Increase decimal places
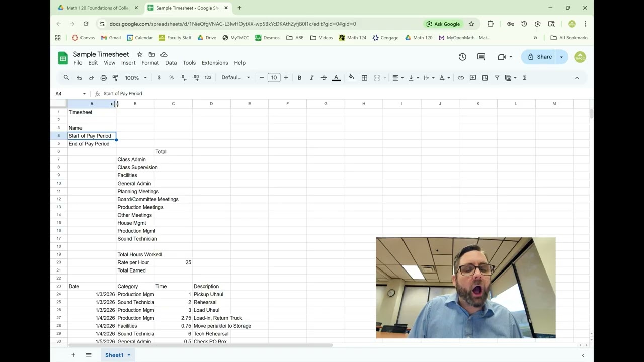The image size is (644, 362). pos(195,78)
